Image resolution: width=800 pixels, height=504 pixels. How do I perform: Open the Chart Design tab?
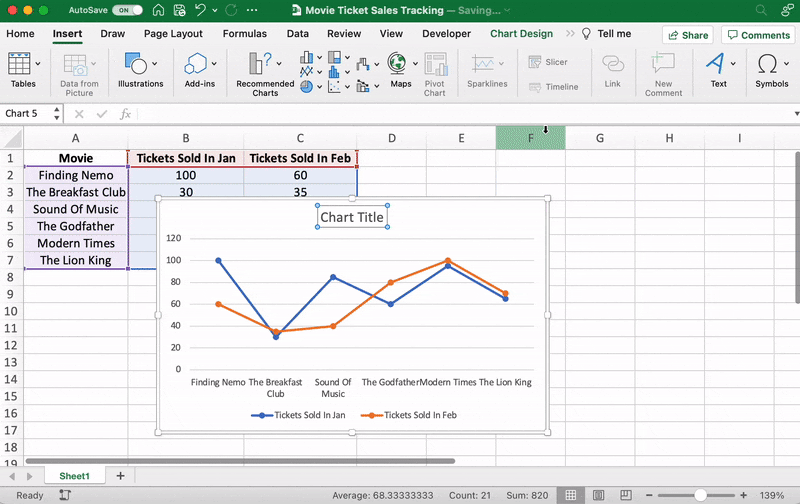pos(521,33)
